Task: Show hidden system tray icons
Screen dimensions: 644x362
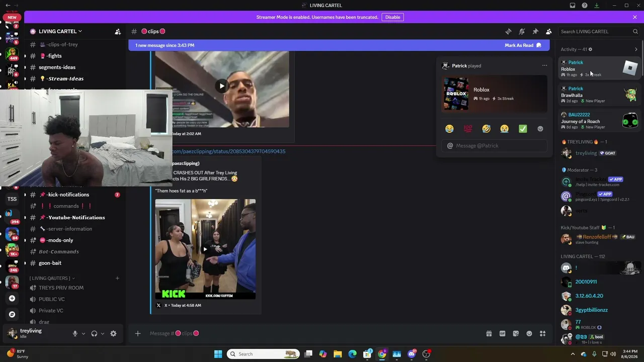Action: pos(573,354)
